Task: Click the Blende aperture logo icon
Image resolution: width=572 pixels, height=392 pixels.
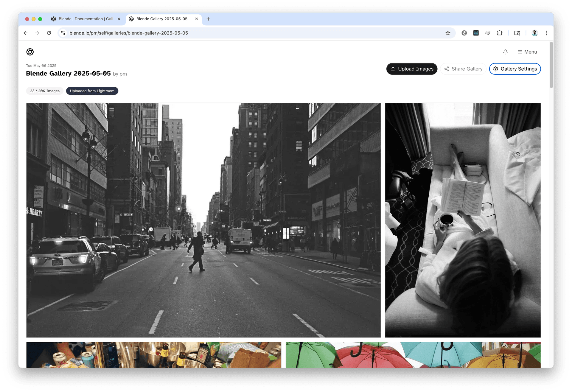Action: tap(30, 52)
